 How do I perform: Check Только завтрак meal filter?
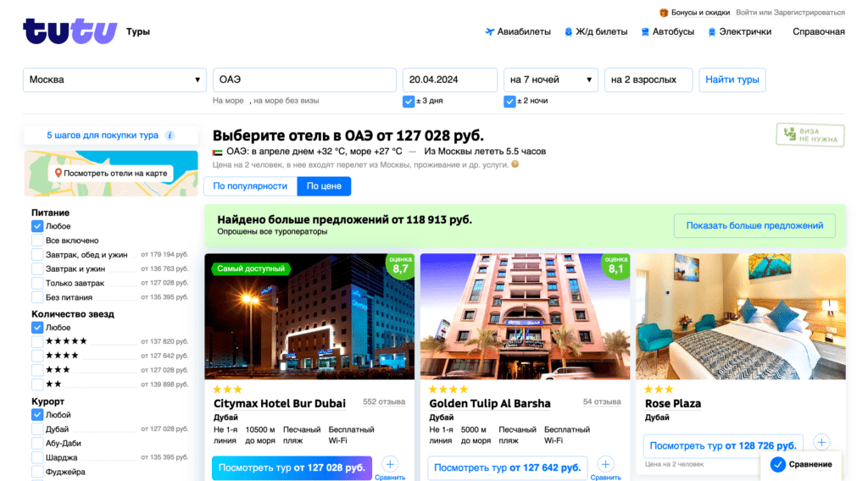pyautogui.click(x=37, y=283)
